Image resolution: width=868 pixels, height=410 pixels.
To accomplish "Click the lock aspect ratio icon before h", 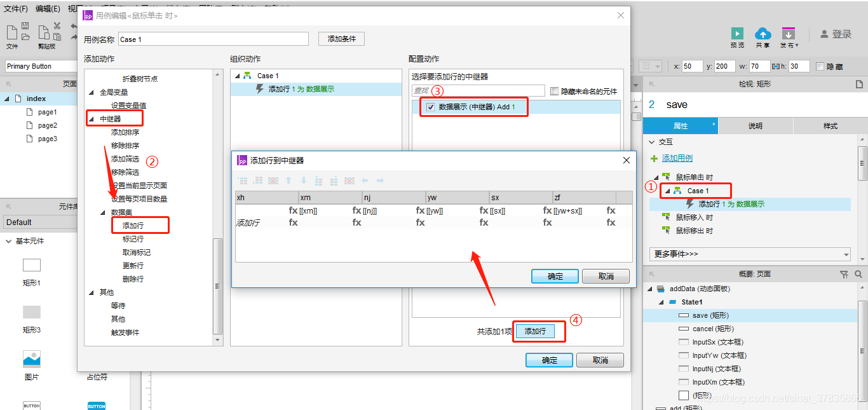I will [775, 66].
